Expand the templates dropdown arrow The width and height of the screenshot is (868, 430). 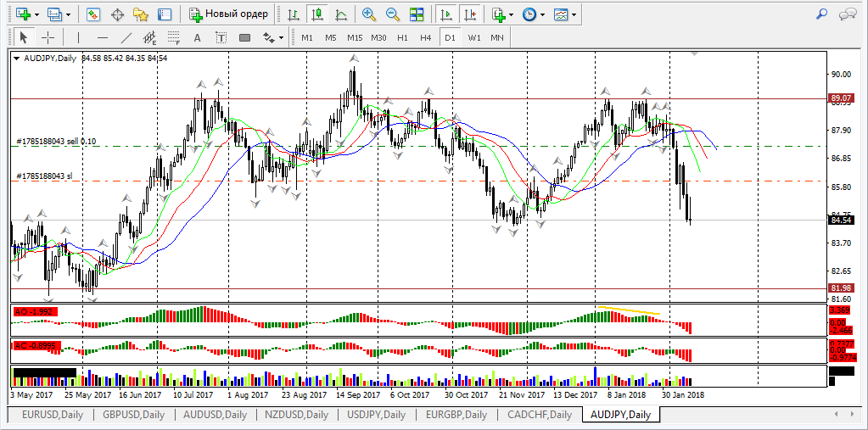tap(574, 15)
